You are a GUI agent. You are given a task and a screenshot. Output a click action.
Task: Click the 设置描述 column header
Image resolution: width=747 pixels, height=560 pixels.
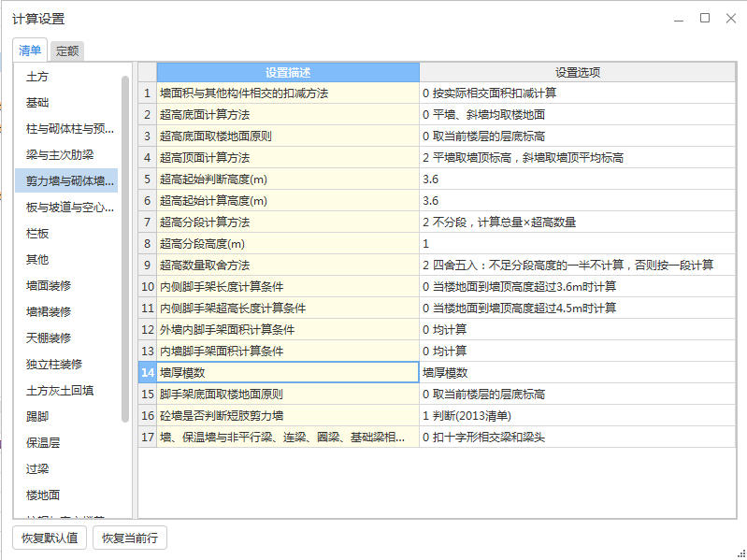288,72
